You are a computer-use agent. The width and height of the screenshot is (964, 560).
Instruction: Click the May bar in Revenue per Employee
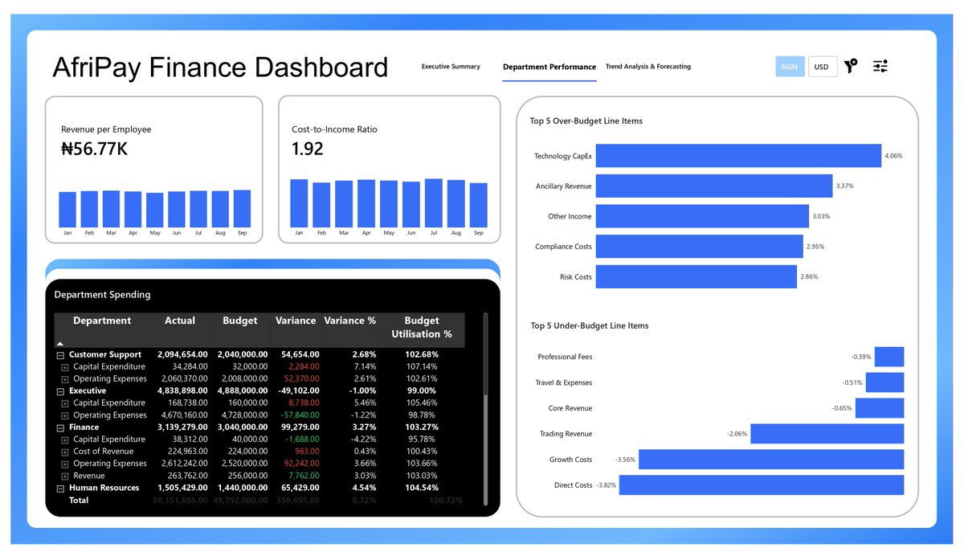(155, 211)
